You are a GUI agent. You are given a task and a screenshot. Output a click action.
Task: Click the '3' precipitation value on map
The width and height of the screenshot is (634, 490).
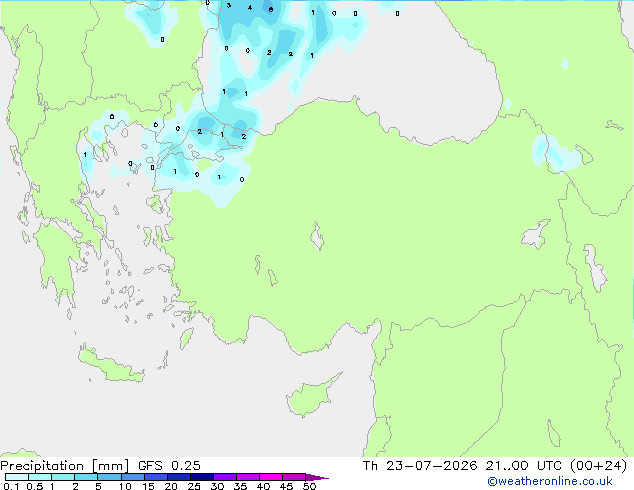[228, 5]
